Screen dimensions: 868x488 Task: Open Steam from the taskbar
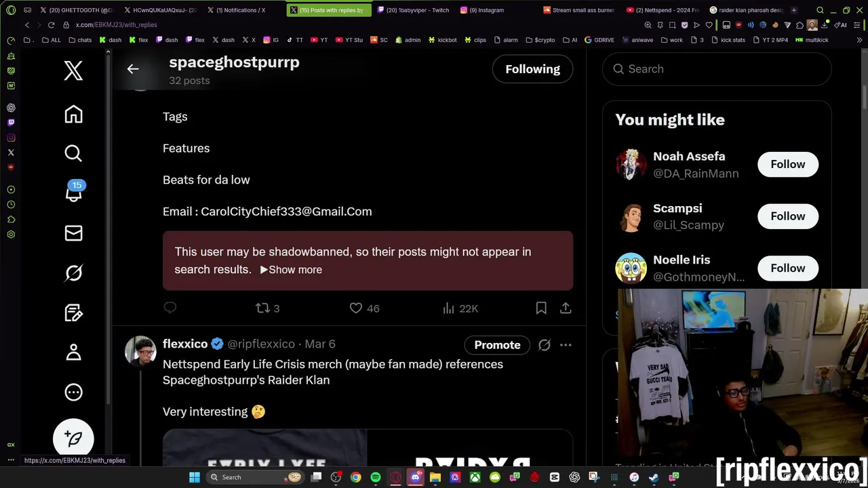654,477
